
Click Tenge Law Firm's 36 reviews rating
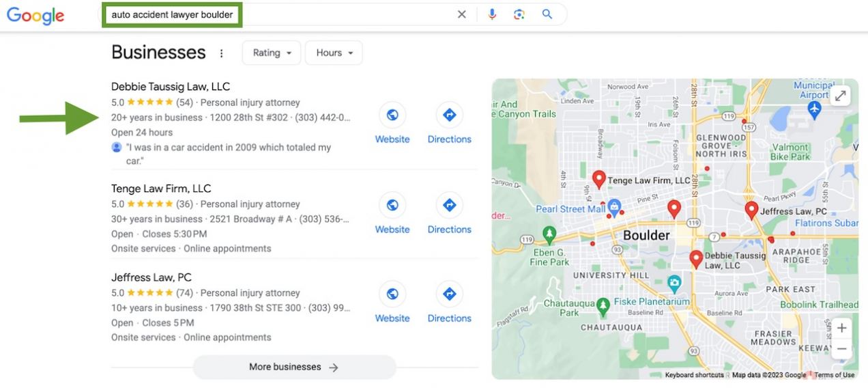tap(152, 204)
